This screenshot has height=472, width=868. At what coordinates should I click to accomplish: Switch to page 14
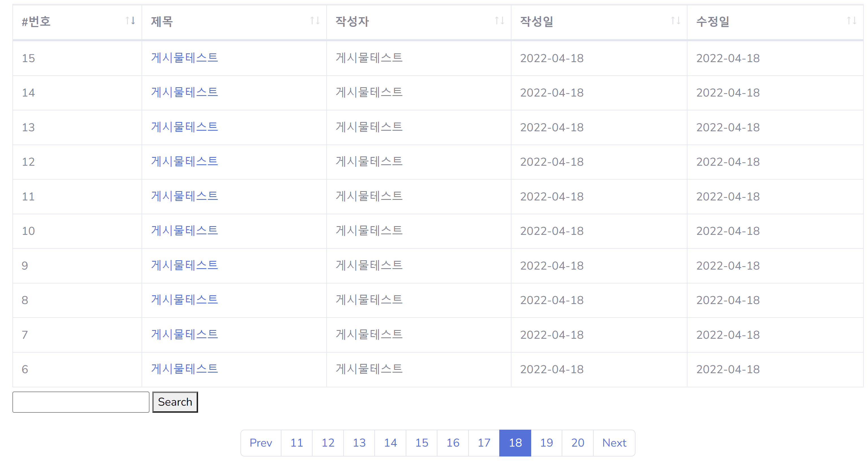[390, 443]
